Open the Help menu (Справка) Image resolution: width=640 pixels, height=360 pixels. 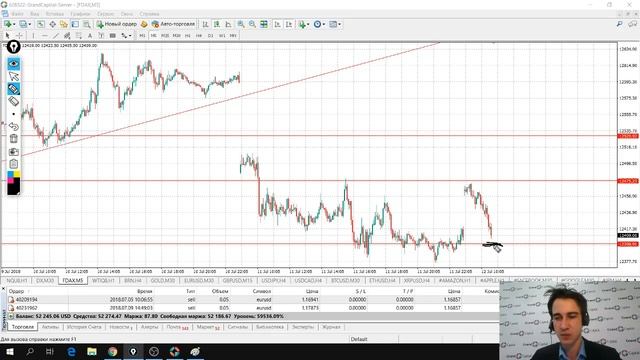point(149,14)
